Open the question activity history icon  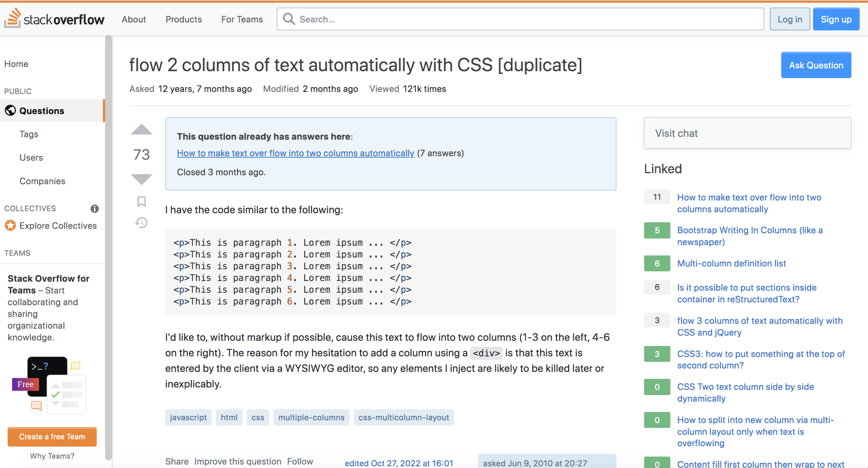coord(141,222)
